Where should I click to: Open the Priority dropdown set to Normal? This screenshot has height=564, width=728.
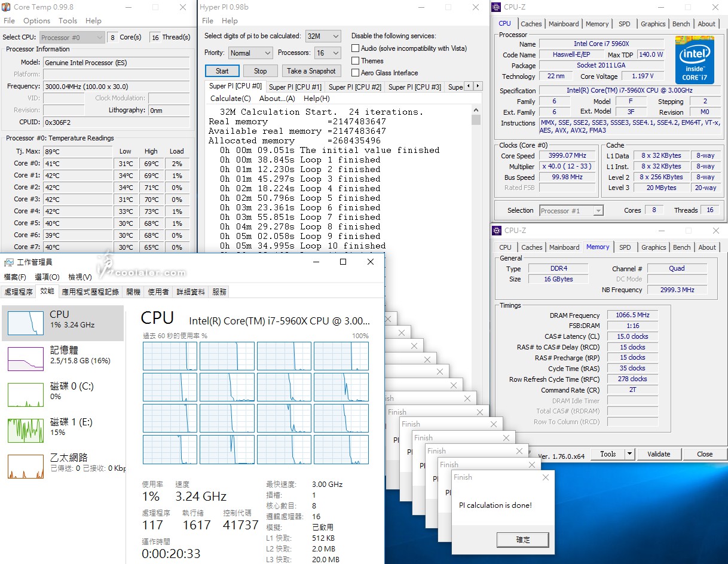tap(250, 53)
